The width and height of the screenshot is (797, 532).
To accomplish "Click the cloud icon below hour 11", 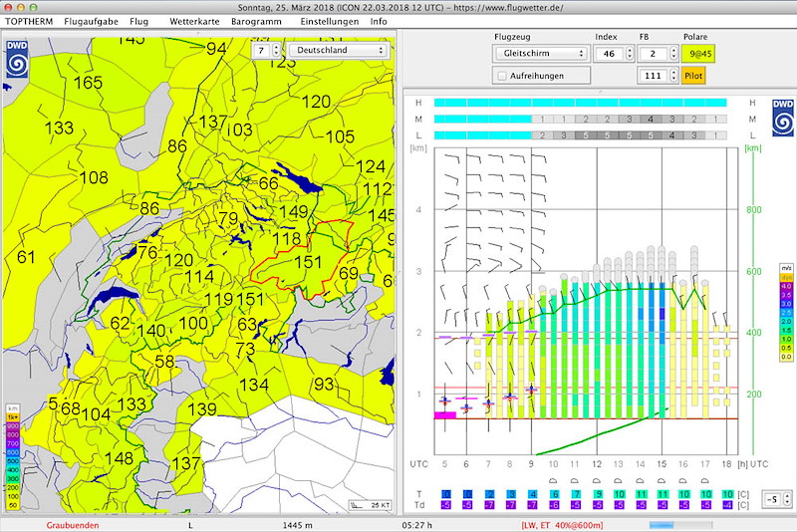I will pyautogui.click(x=575, y=480).
